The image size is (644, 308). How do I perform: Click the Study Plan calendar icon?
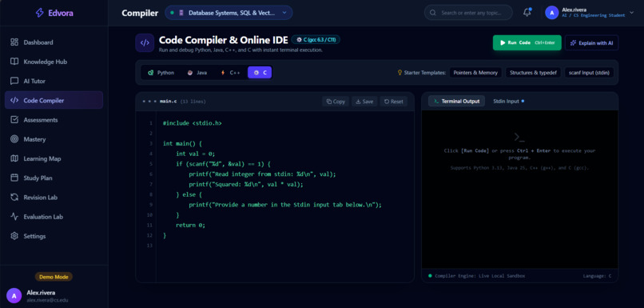coord(14,178)
